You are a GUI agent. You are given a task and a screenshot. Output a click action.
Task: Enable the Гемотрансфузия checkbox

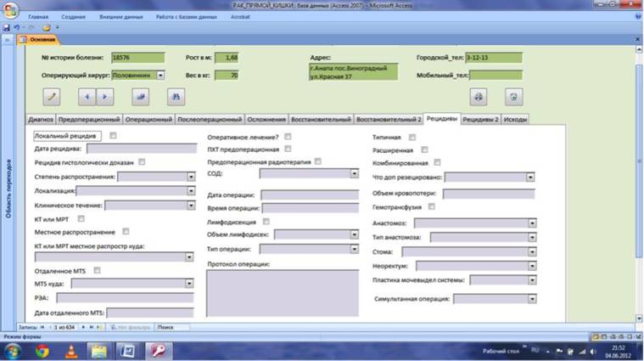pyautogui.click(x=432, y=206)
